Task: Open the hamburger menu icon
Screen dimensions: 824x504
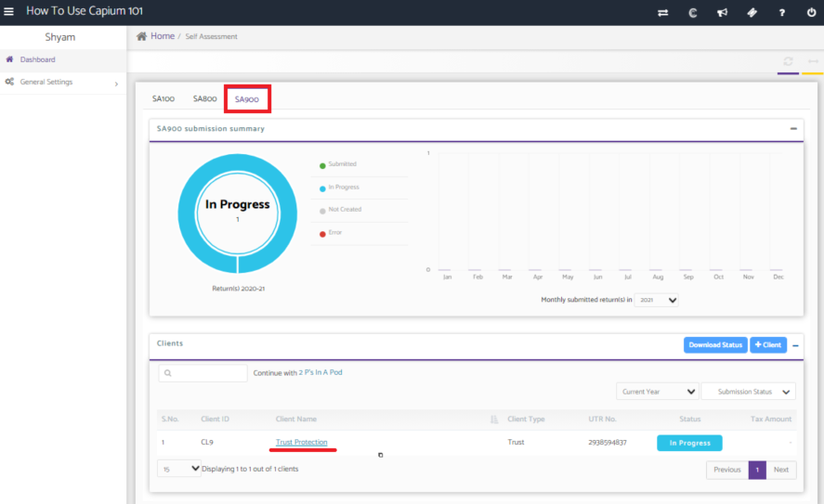Action: pyautogui.click(x=8, y=11)
